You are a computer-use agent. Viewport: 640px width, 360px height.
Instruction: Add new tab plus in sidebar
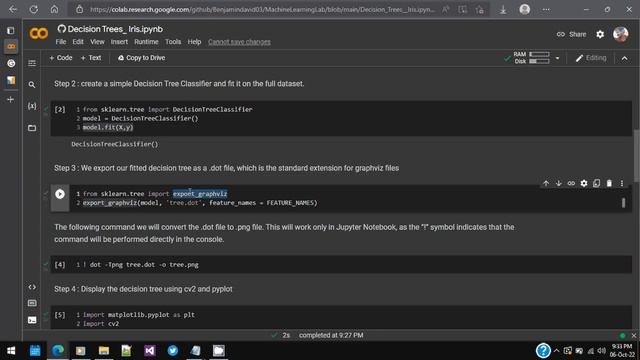point(11,99)
